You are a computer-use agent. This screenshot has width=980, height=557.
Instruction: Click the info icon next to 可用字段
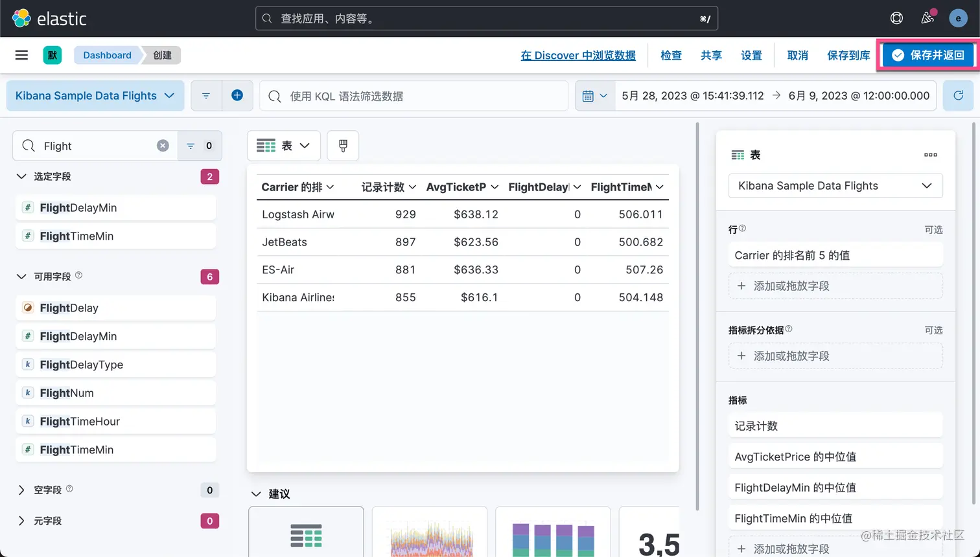(78, 275)
